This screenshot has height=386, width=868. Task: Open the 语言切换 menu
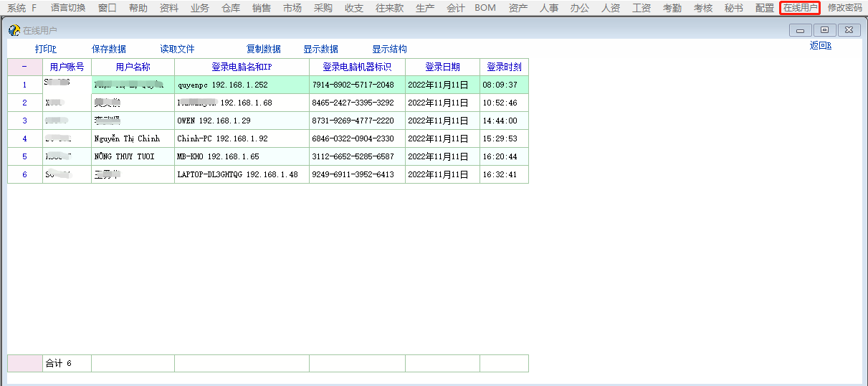[68, 8]
